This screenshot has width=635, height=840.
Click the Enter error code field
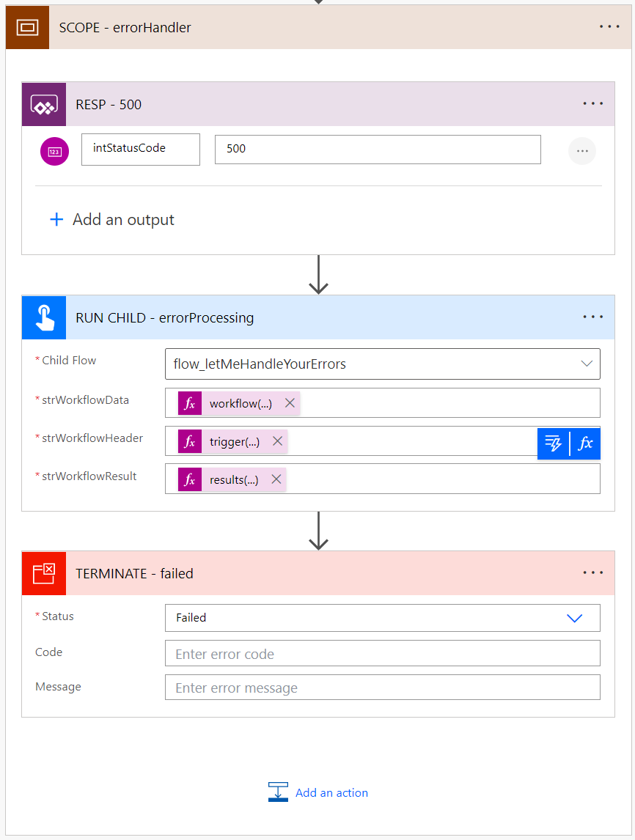click(x=382, y=654)
